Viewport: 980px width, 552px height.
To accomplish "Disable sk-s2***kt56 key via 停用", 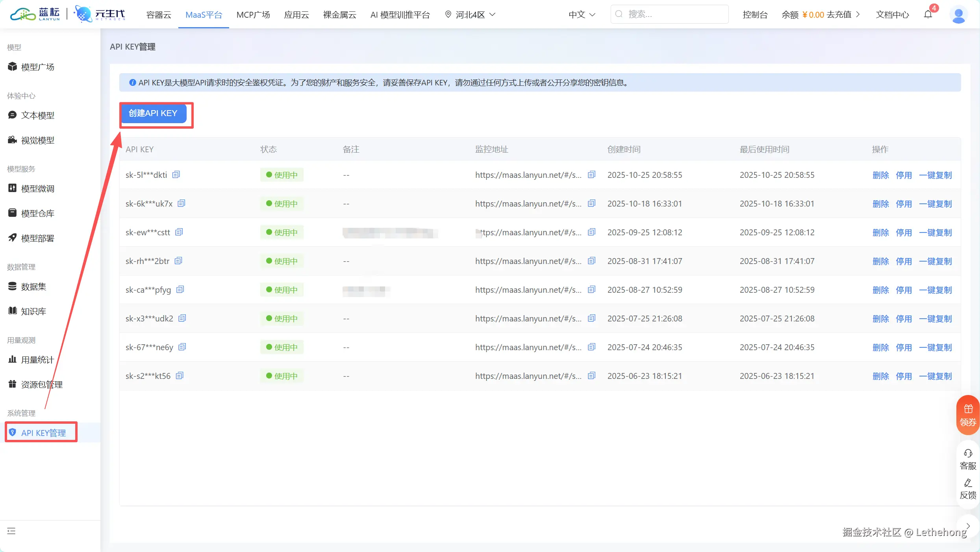I will point(904,376).
